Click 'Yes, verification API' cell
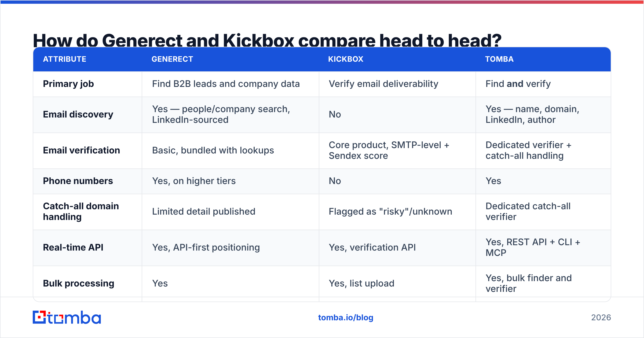This screenshot has width=644, height=338. tap(372, 248)
